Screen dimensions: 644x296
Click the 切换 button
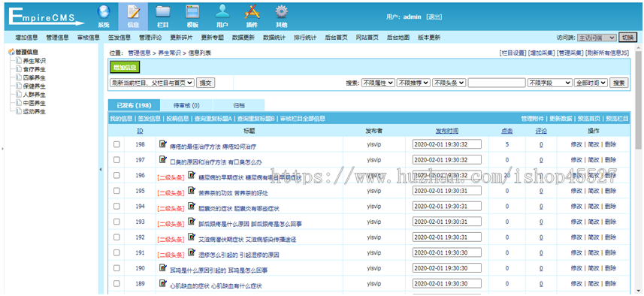(x=627, y=38)
